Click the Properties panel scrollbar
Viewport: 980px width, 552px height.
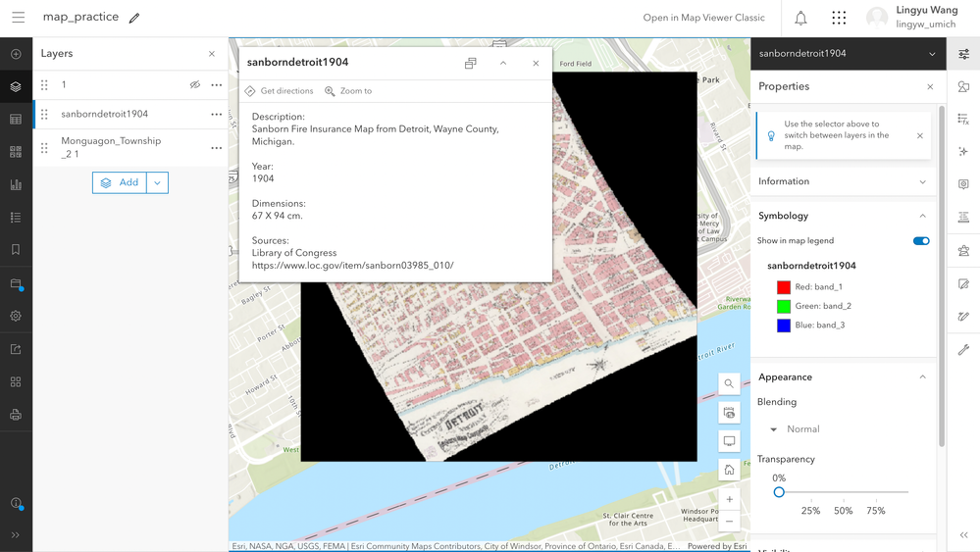click(x=942, y=276)
